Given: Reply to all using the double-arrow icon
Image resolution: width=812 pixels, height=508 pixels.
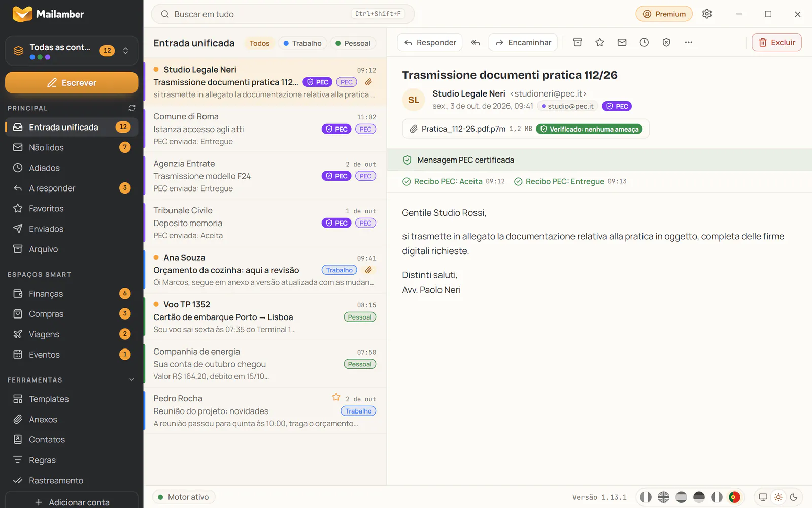Looking at the screenshot, I should [x=476, y=43].
